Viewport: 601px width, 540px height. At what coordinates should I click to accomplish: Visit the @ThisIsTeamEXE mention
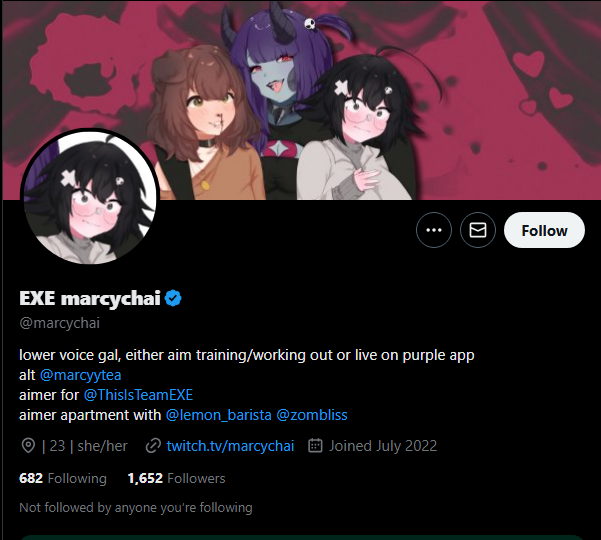pos(138,395)
